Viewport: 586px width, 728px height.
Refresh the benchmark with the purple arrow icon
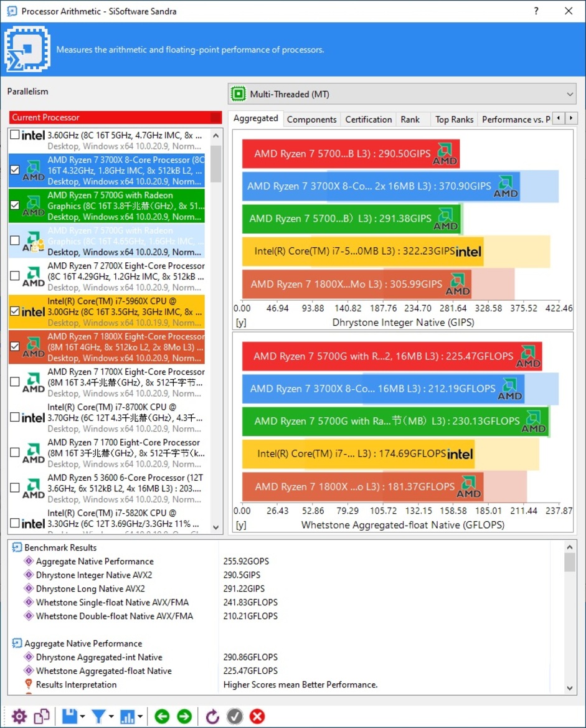(212, 716)
